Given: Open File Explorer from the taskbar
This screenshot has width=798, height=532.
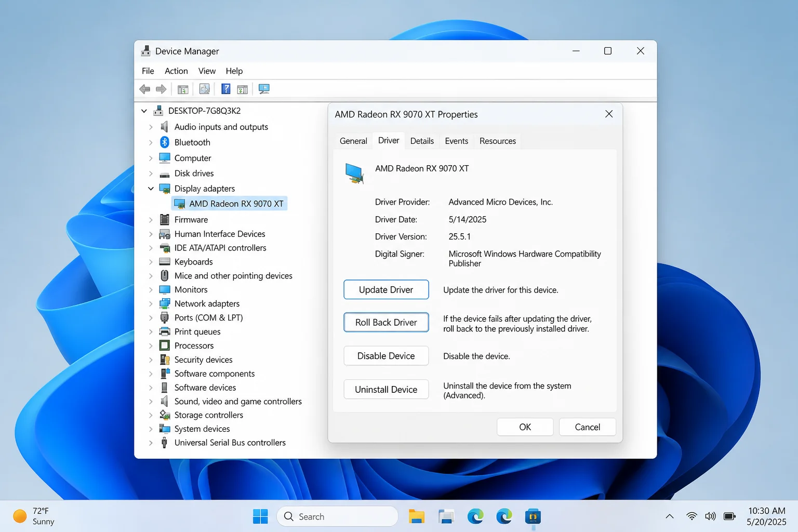Looking at the screenshot, I should 417,516.
